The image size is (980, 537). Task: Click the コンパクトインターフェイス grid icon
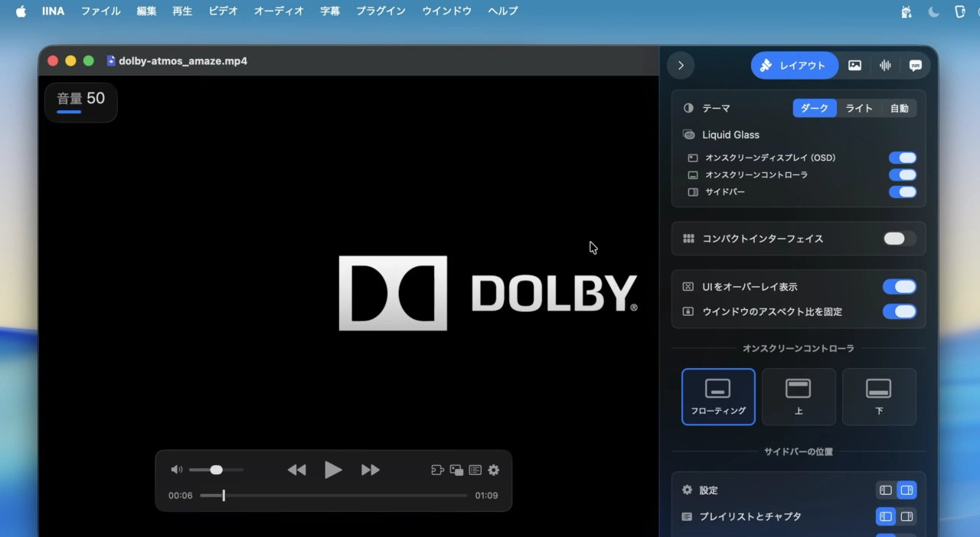(x=688, y=239)
